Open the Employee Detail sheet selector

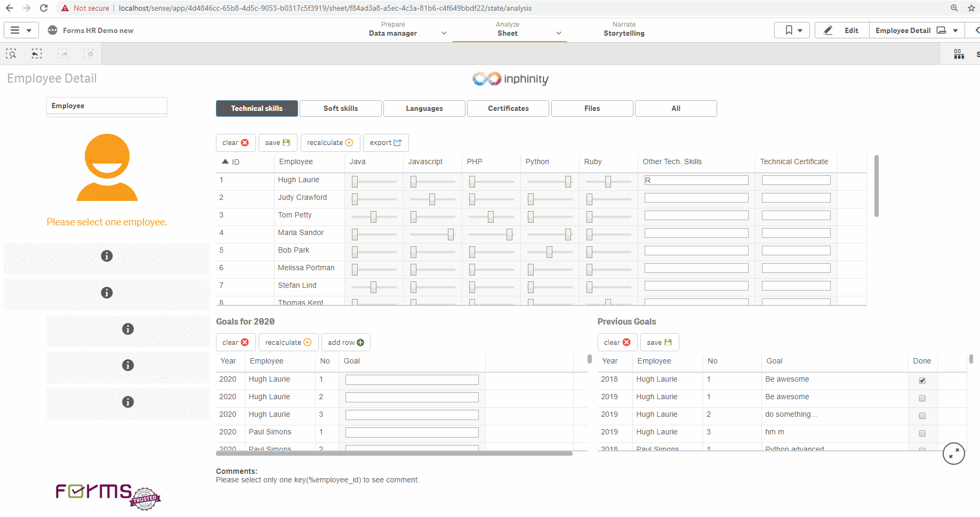pos(917,30)
